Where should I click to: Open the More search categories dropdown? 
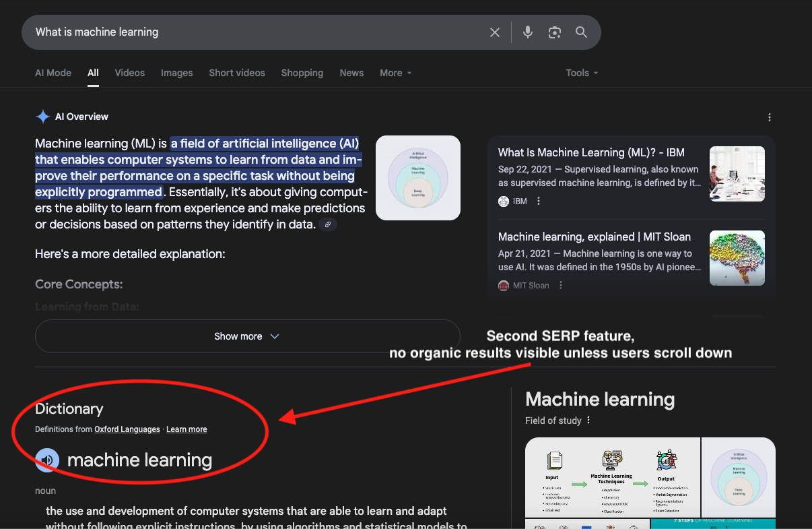395,73
